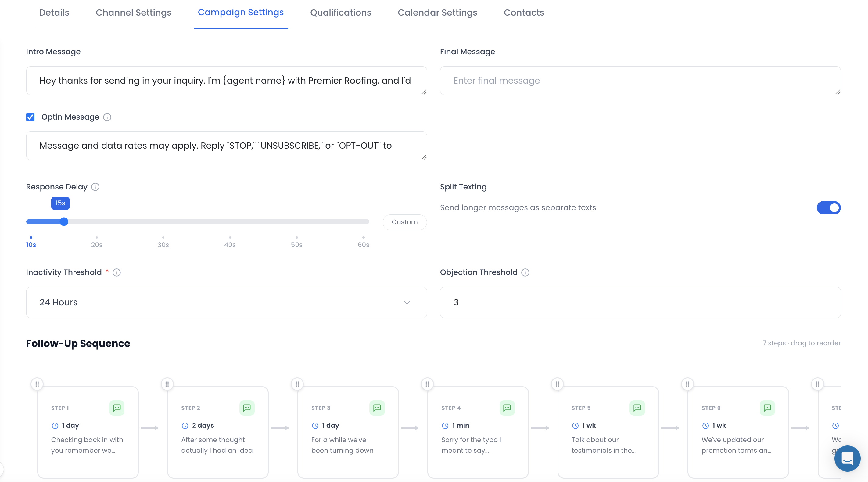Click the Response Delay info icon
This screenshot has width=868, height=482.
click(95, 187)
